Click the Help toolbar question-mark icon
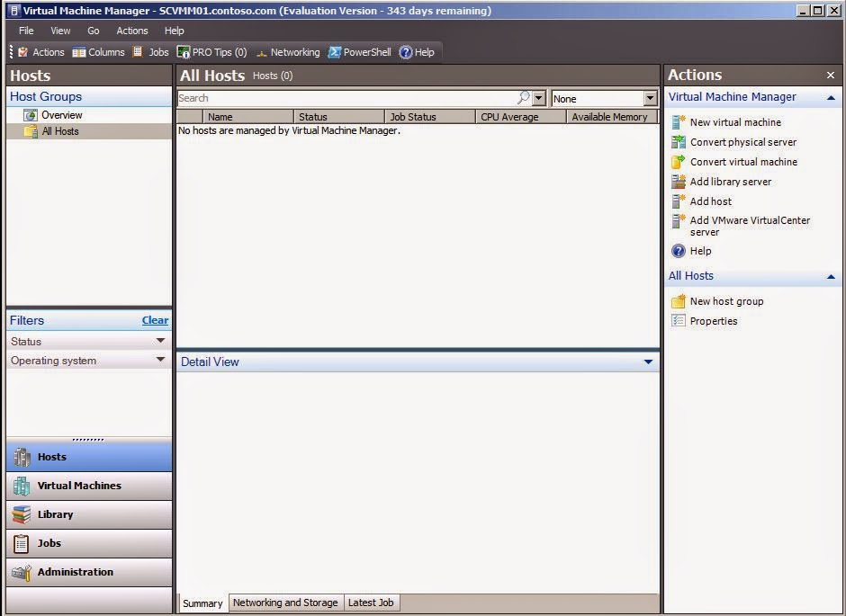This screenshot has width=846, height=616. click(x=406, y=52)
